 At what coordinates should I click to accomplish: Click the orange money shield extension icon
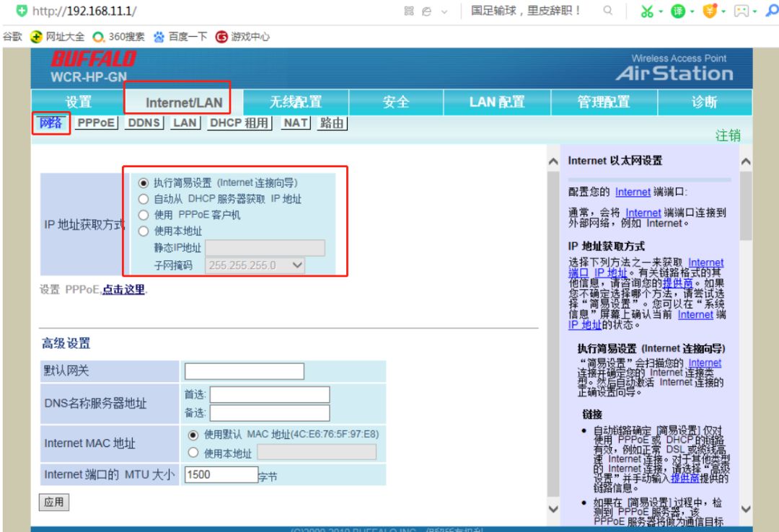point(710,11)
